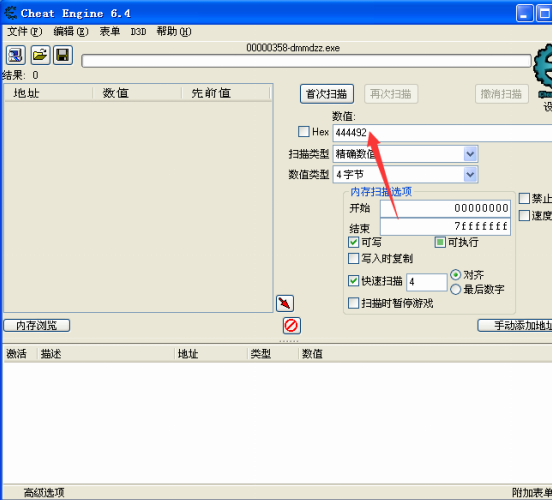Click the 内存浏览 button
The width and height of the screenshot is (552, 500).
(37, 325)
